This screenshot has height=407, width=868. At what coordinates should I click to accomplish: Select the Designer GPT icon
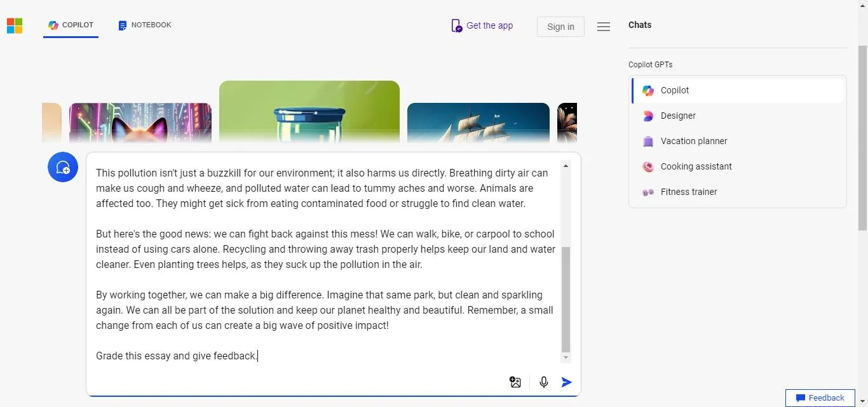(x=648, y=116)
